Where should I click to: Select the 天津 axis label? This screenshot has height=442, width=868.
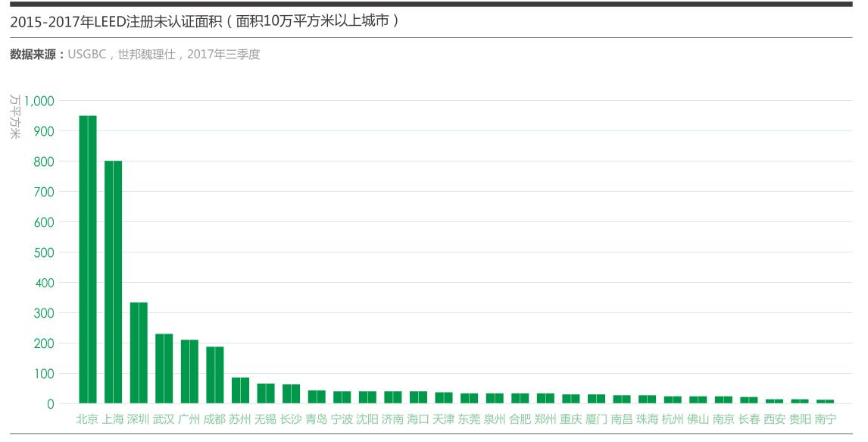tap(444, 419)
